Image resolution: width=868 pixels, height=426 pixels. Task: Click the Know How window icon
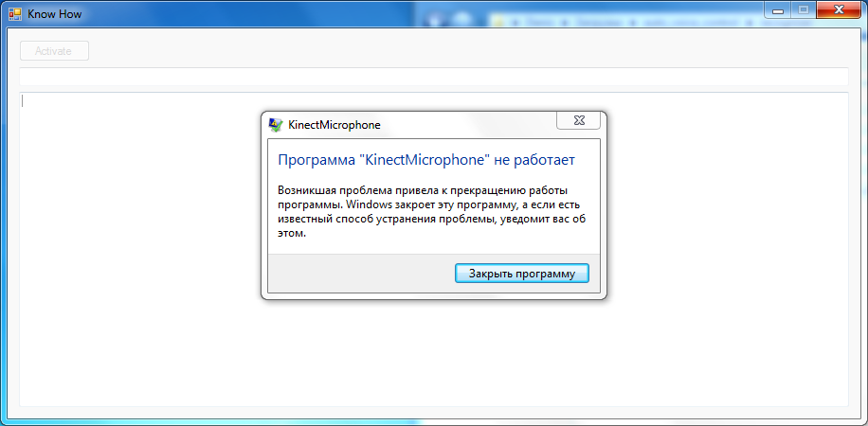15,14
